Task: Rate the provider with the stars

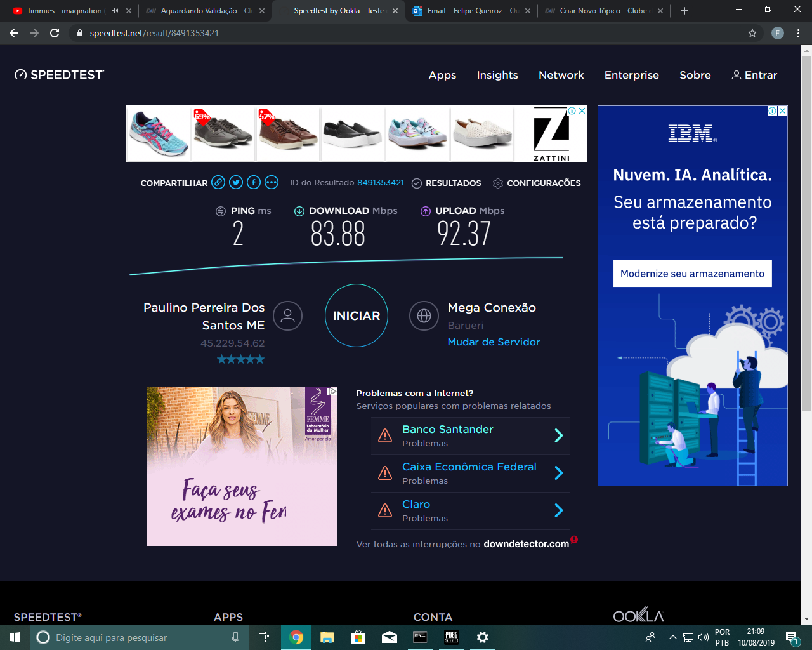Action: tap(240, 359)
